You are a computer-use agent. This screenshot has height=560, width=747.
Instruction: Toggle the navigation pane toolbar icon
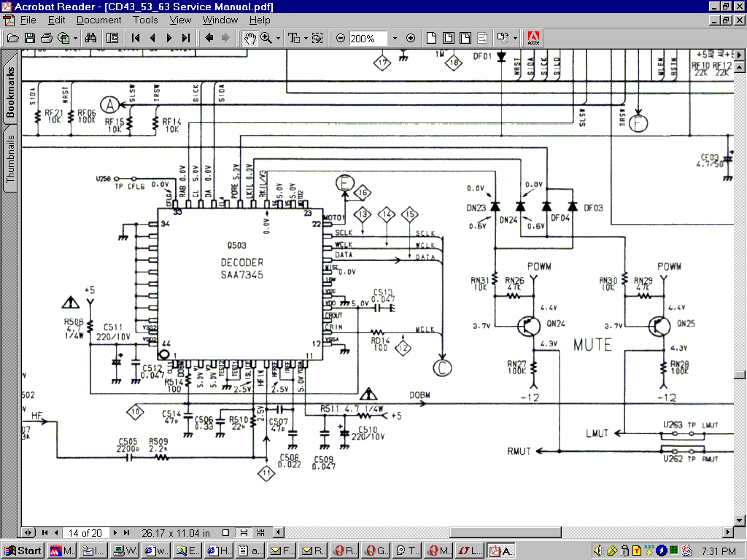(112, 38)
